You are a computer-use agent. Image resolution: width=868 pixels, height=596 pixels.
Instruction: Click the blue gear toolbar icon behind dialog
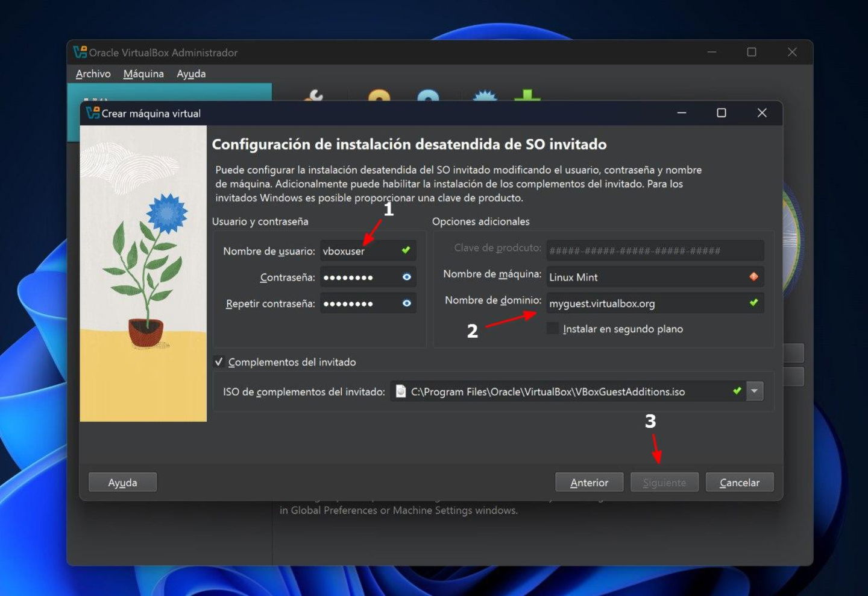[485, 96]
